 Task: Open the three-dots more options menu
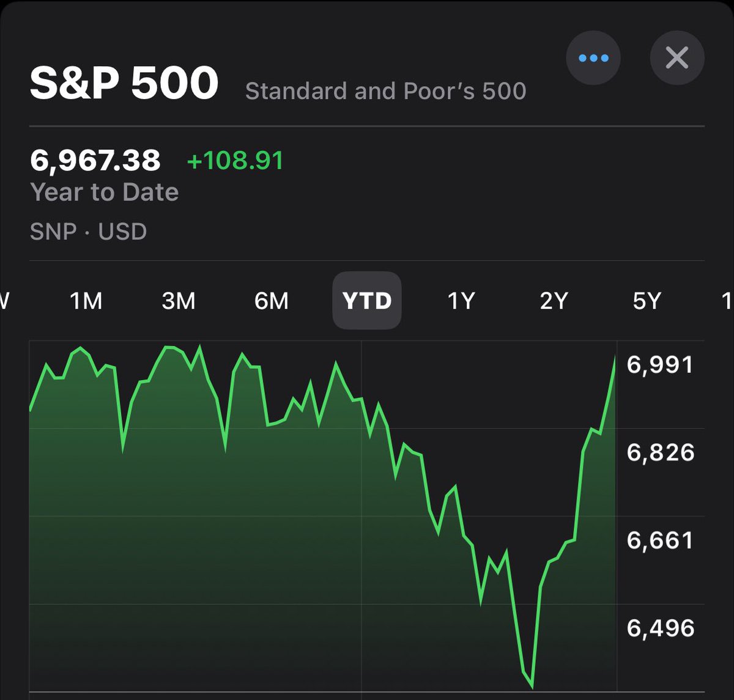[x=593, y=58]
